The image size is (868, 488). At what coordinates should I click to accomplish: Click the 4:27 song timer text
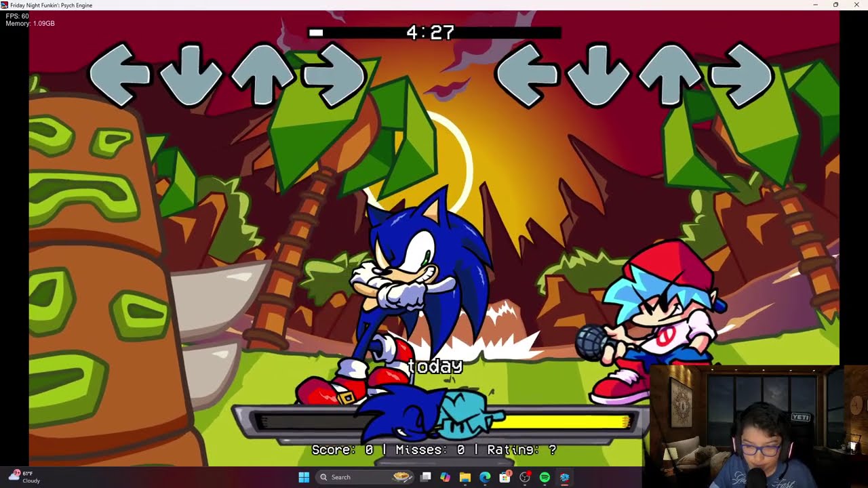pyautogui.click(x=430, y=32)
